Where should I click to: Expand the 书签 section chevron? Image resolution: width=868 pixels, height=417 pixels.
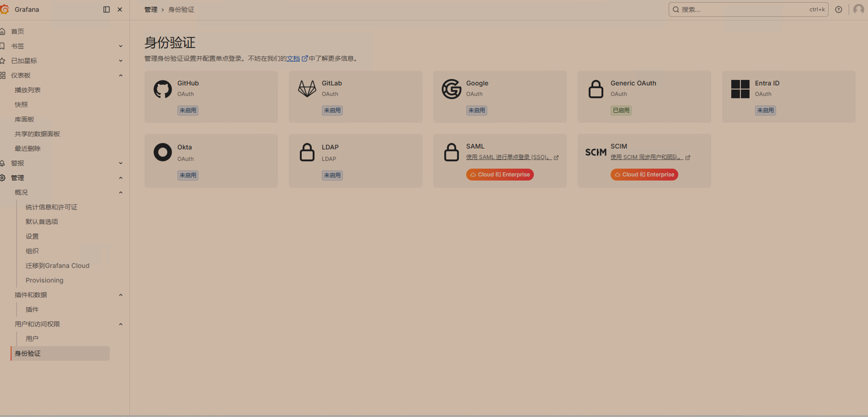point(121,46)
